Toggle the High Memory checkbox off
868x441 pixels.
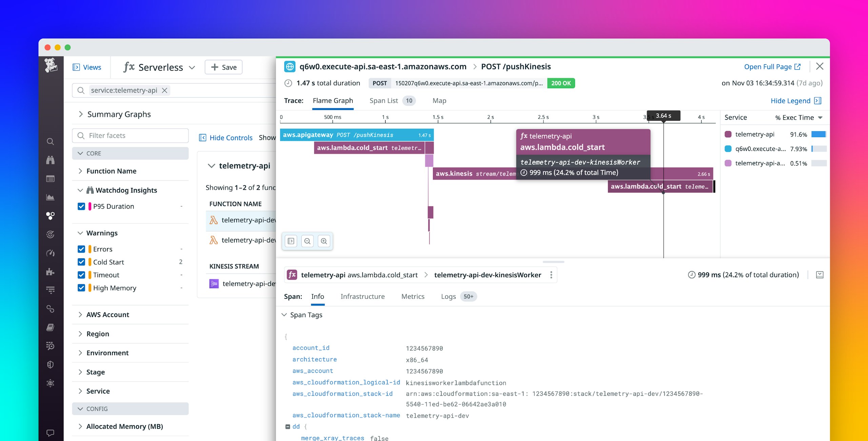point(81,288)
